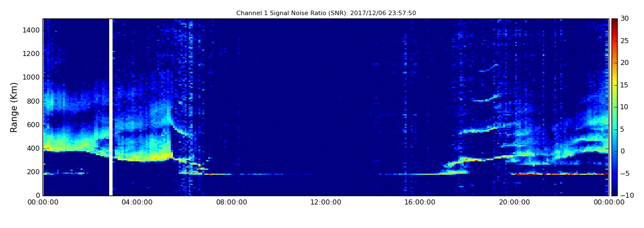Click the colorbar value 30 label
This screenshot has height=228, width=644.
coord(625,18)
